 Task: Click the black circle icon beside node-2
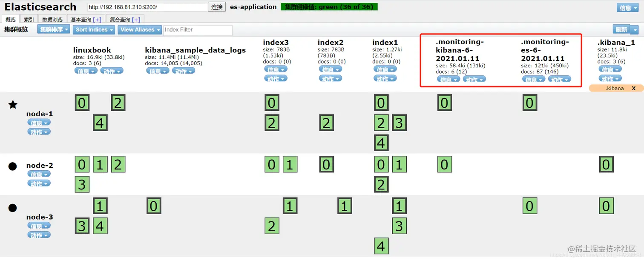[13, 166]
